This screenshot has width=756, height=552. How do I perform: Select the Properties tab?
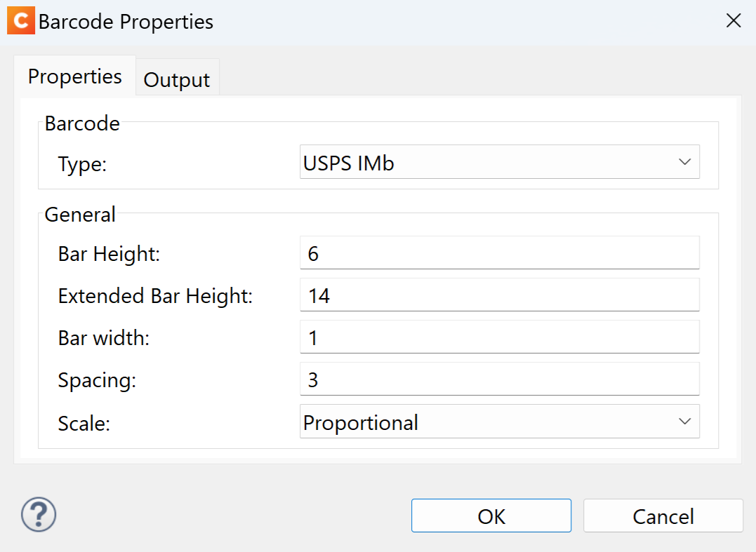(x=74, y=76)
